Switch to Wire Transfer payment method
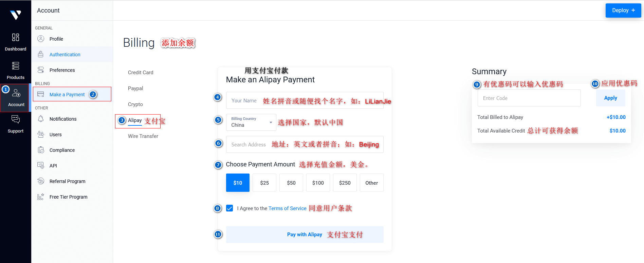 coord(143,136)
